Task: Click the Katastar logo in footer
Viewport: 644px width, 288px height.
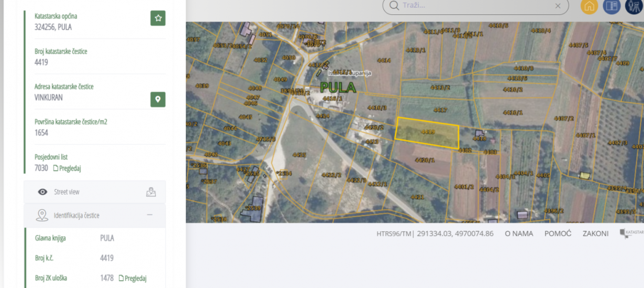Action: click(x=632, y=233)
